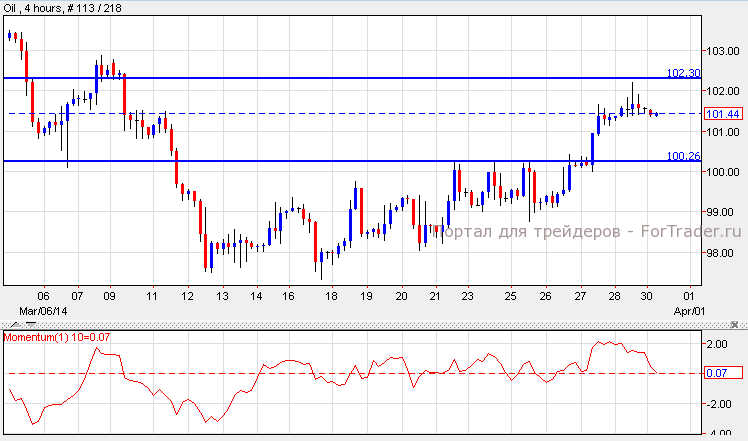Image resolution: width=748 pixels, height=441 pixels.
Task: Select the upper blue horizontal line
Action: tap(300, 78)
